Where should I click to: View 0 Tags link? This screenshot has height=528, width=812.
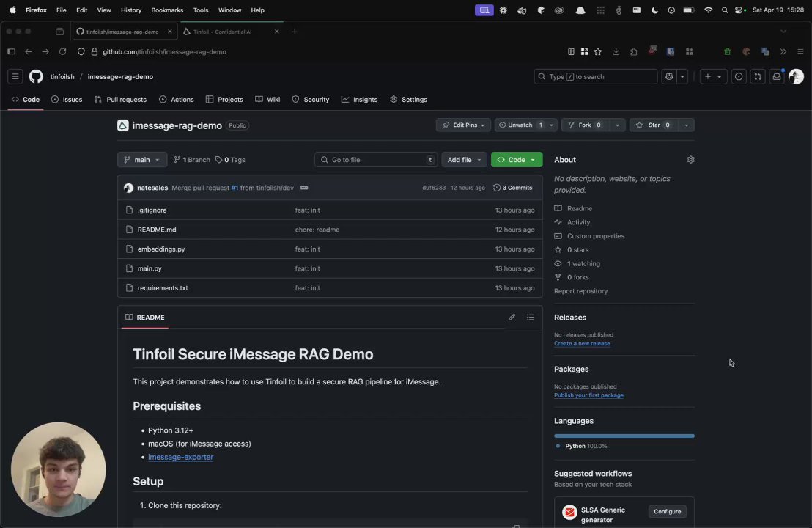point(230,160)
